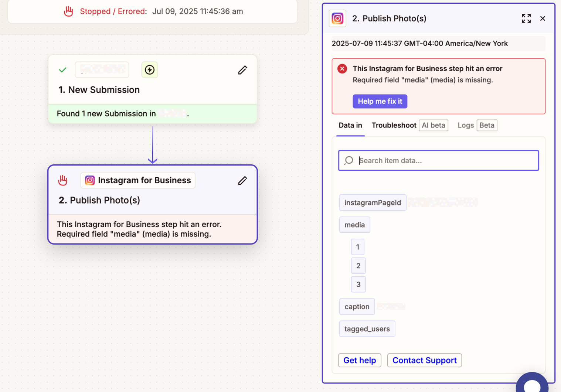This screenshot has height=392, width=561.
Task: Select media item 2
Action: tap(358, 266)
